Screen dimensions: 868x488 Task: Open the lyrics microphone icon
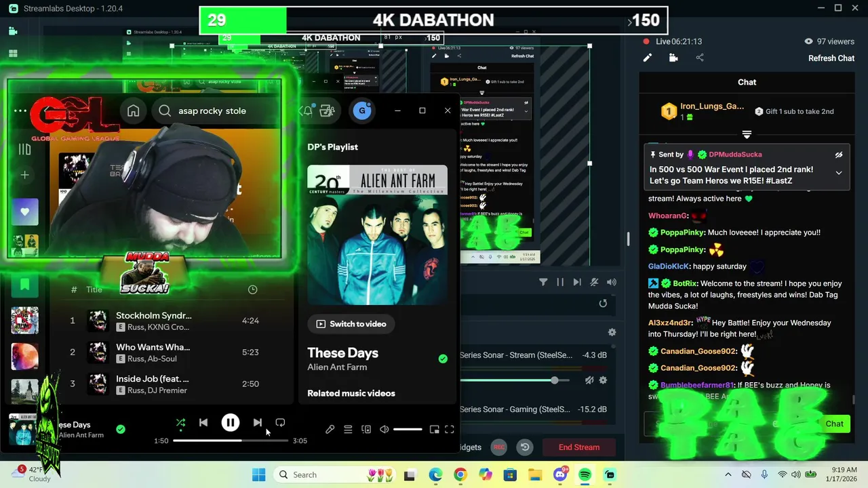point(330,429)
